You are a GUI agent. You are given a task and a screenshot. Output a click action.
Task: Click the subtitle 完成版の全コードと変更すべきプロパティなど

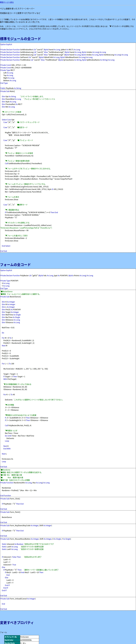point(20,13)
